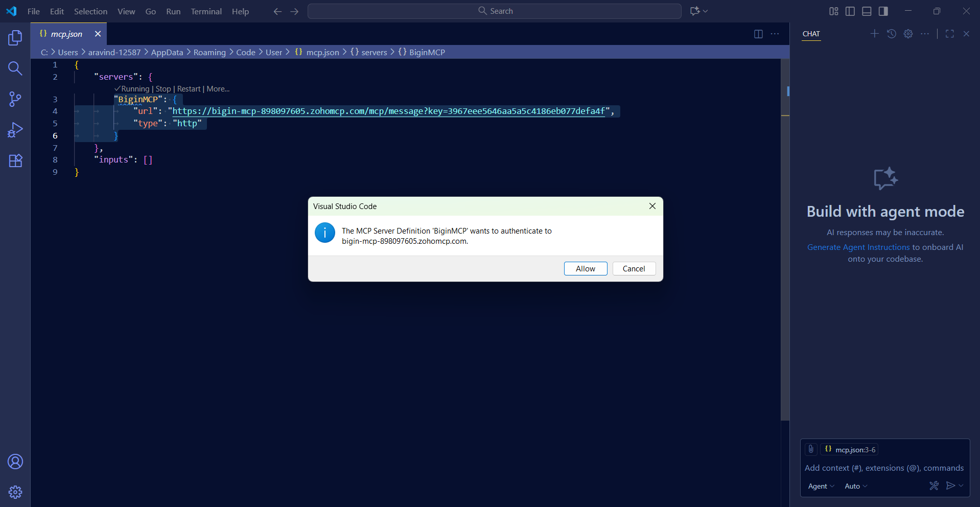Open the Source Control view
The width and height of the screenshot is (980, 507).
click(x=15, y=99)
